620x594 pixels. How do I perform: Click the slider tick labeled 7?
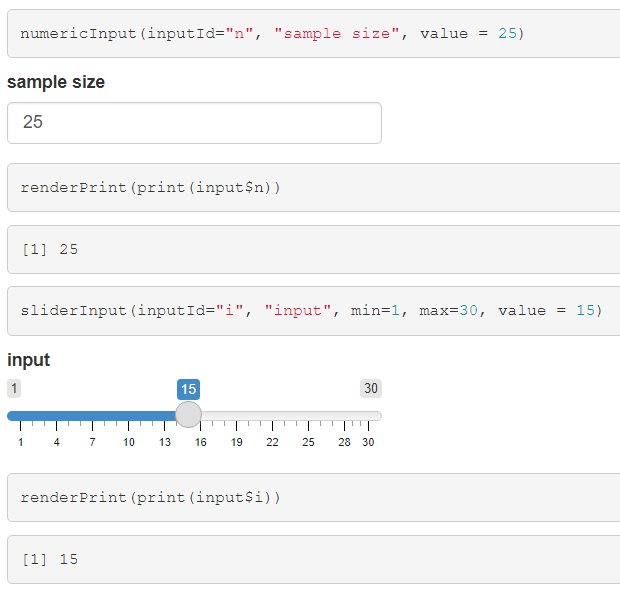click(92, 442)
